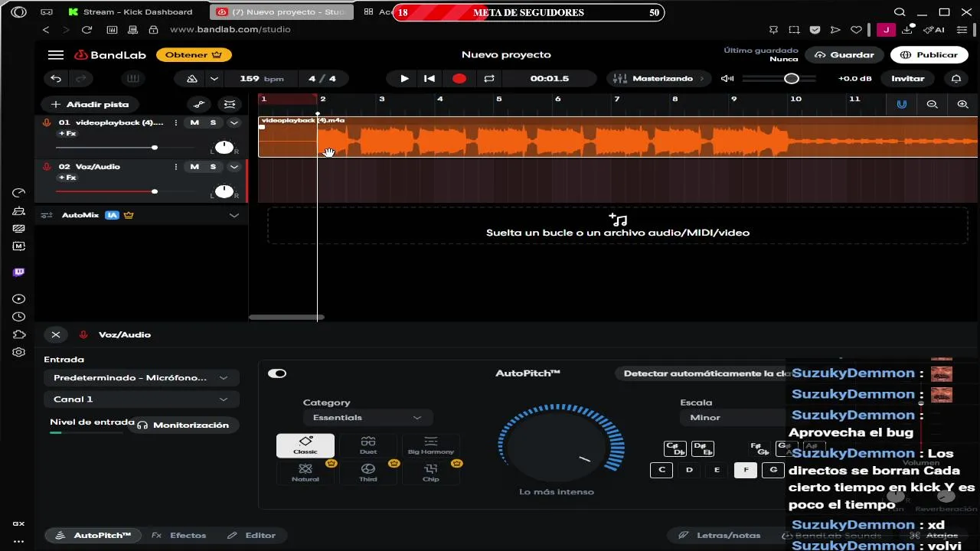The width and height of the screenshot is (980, 551).
Task: Open Predeterminado - Micrófono input dropdown
Action: click(141, 378)
